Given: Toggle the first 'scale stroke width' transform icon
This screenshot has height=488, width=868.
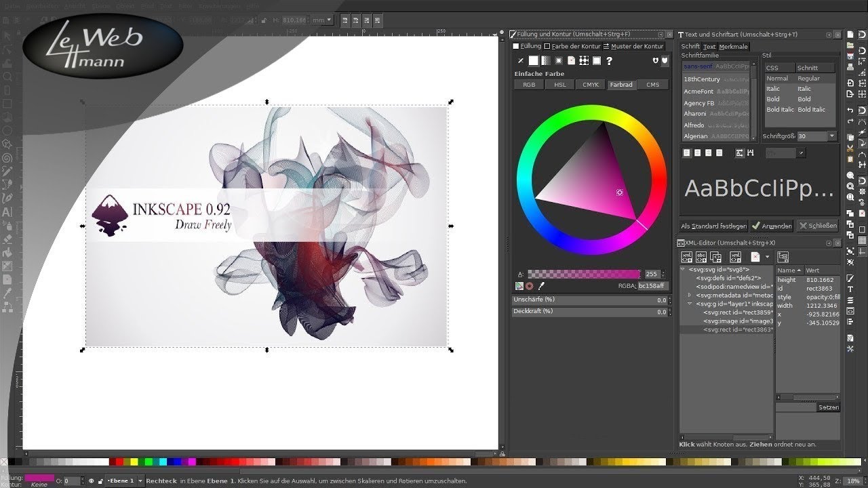Looking at the screenshot, I should click(344, 20).
